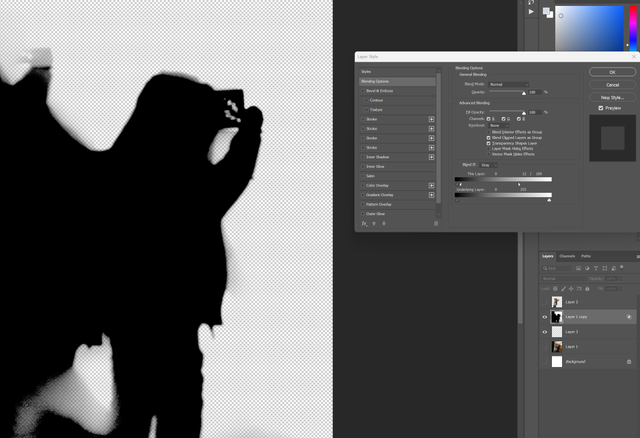
Task: Open the Blend Mode dropdown in Layer Style
Action: (x=509, y=84)
